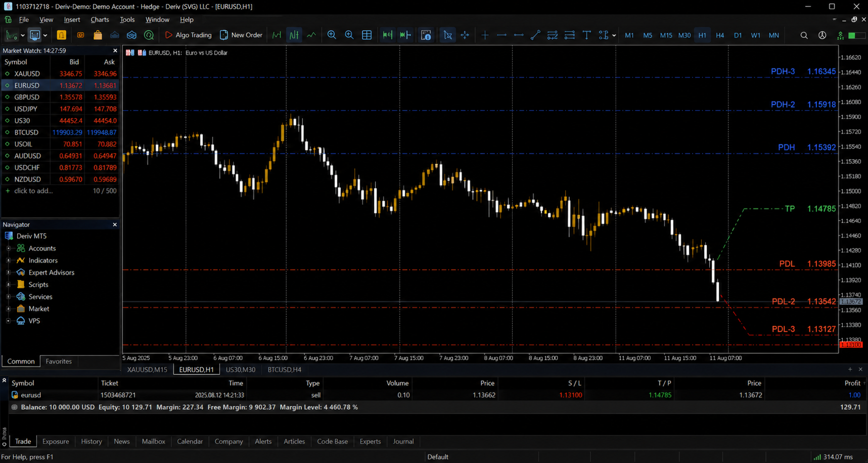Click the first green chart-scroll icon after the grid icon
This screenshot has height=463, width=868.
388,35
